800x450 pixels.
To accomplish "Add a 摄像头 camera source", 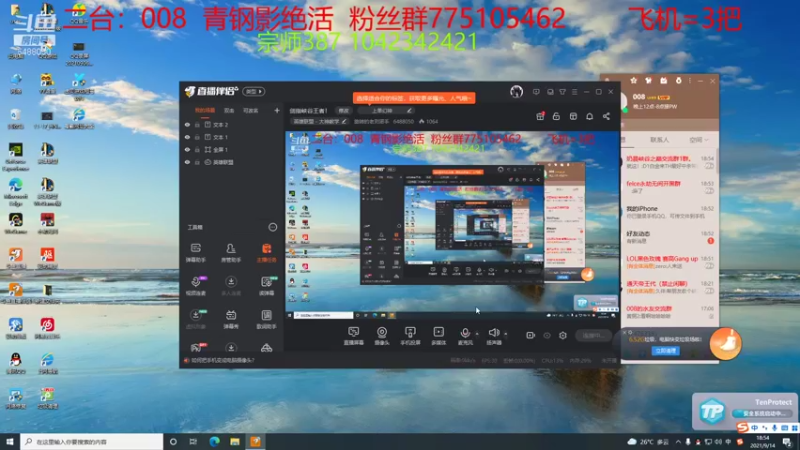I will [x=382, y=336].
